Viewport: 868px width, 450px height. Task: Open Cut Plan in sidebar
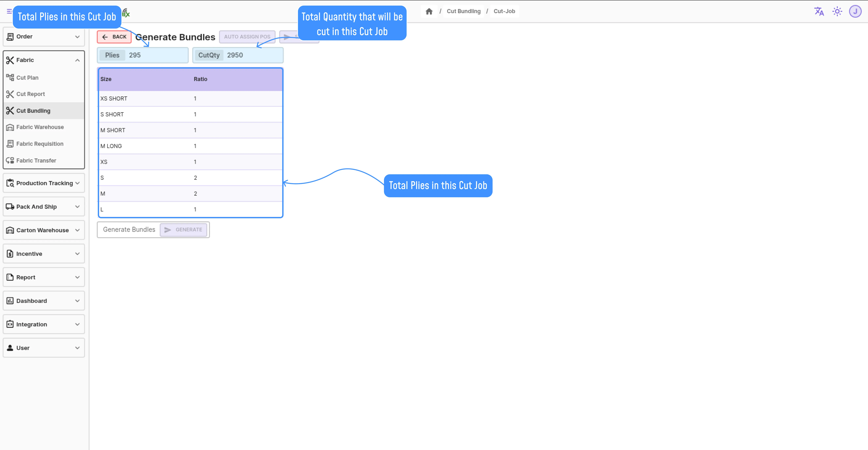27,77
